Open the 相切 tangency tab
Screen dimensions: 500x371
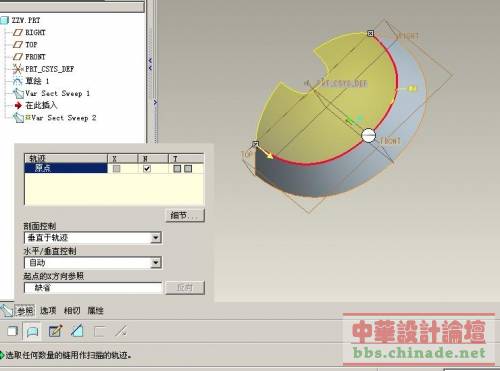click(x=72, y=311)
